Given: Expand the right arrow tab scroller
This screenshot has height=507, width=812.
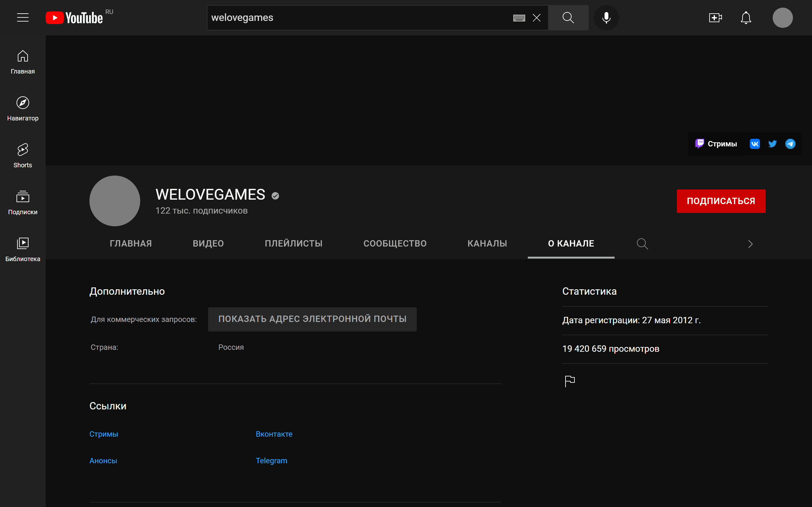Looking at the screenshot, I should pos(750,244).
